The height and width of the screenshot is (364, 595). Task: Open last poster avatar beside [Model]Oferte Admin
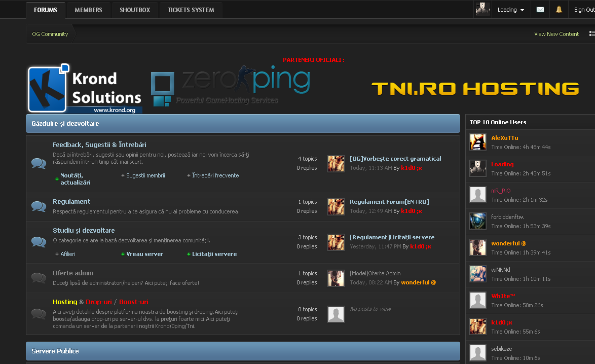coord(336,278)
